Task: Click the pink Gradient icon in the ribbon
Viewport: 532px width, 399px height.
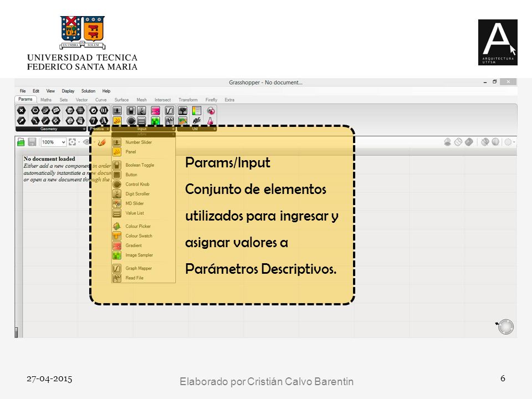Action: 155,111
